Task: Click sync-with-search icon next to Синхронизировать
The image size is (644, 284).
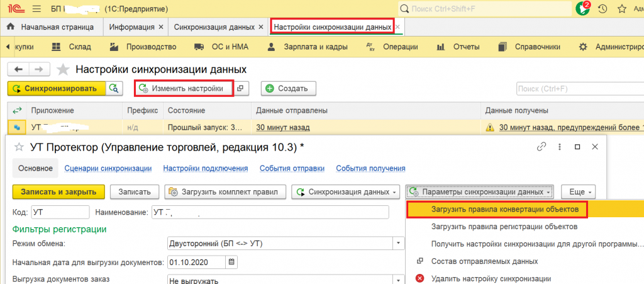Action: pyautogui.click(x=114, y=88)
